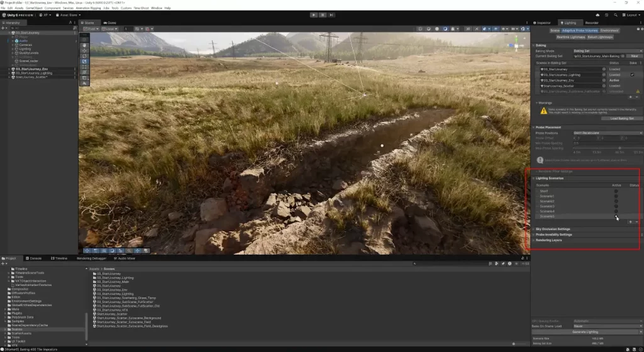Click the search icon in top-right toolbar
Screen dimensions: 644x352
click(615, 14)
